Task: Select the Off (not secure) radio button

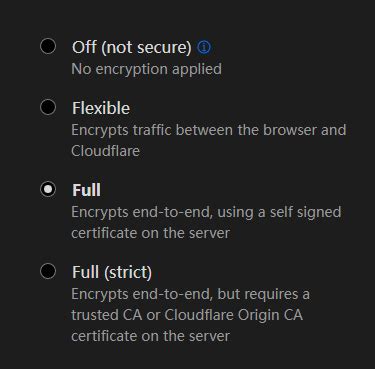Action: pyautogui.click(x=48, y=46)
